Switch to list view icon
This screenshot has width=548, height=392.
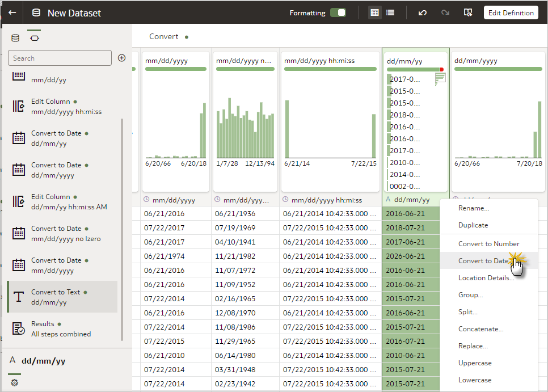pyautogui.click(x=390, y=12)
